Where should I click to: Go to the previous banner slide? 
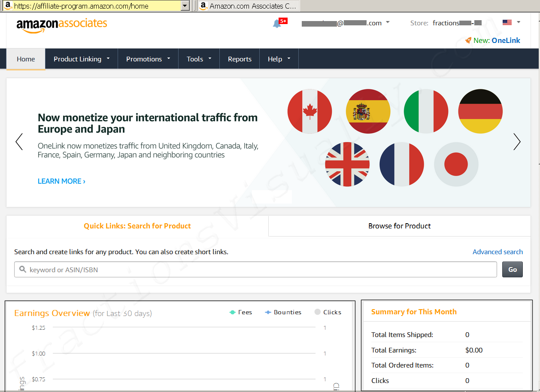[19, 142]
